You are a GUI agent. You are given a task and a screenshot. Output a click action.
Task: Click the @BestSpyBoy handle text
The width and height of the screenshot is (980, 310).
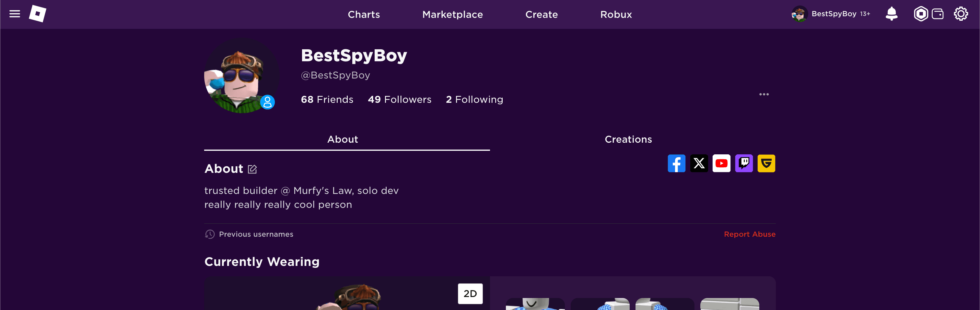[x=335, y=76]
